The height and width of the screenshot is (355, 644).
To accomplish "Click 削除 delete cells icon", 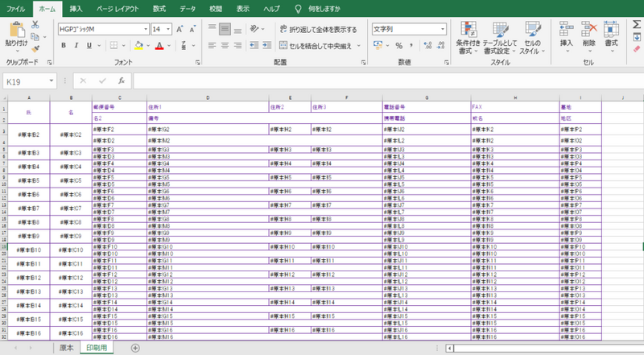I will click(x=589, y=37).
